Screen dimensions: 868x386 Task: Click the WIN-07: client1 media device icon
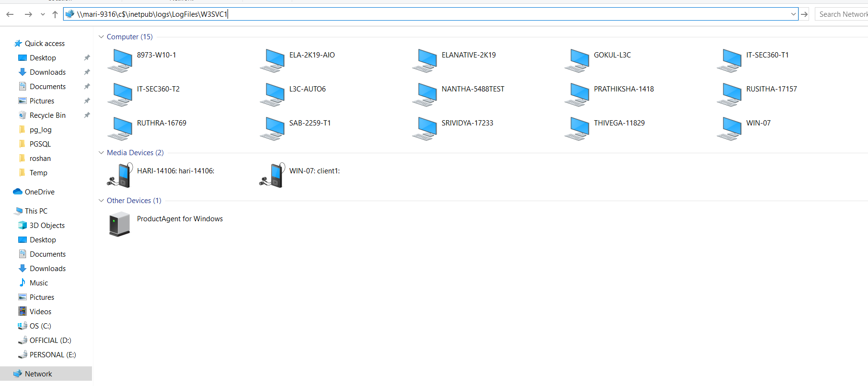(272, 175)
